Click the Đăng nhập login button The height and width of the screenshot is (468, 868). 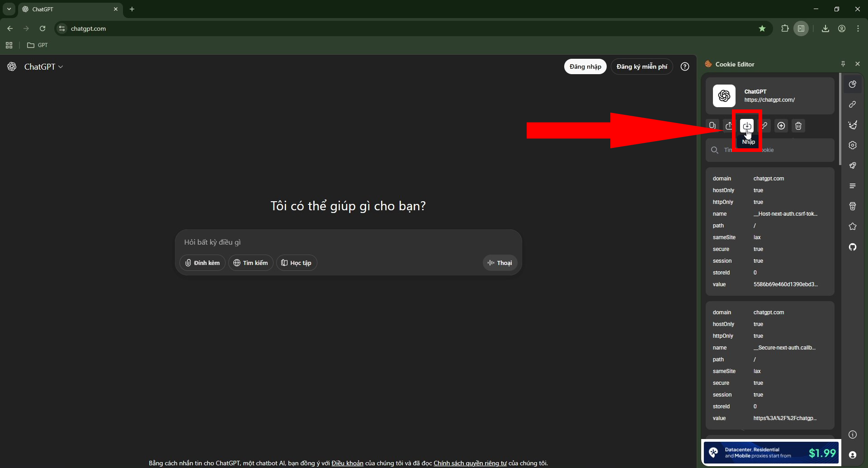(585, 66)
